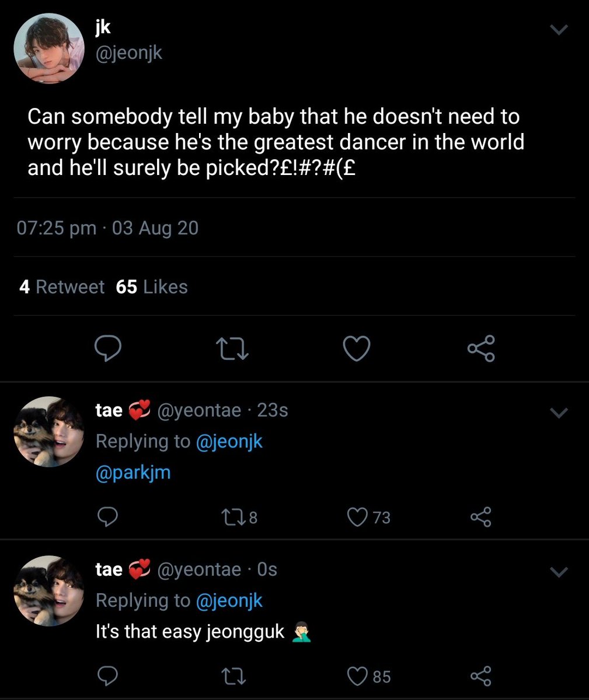
Task: Expand the chevron menu on tae's 23s reply
Action: pos(559,413)
